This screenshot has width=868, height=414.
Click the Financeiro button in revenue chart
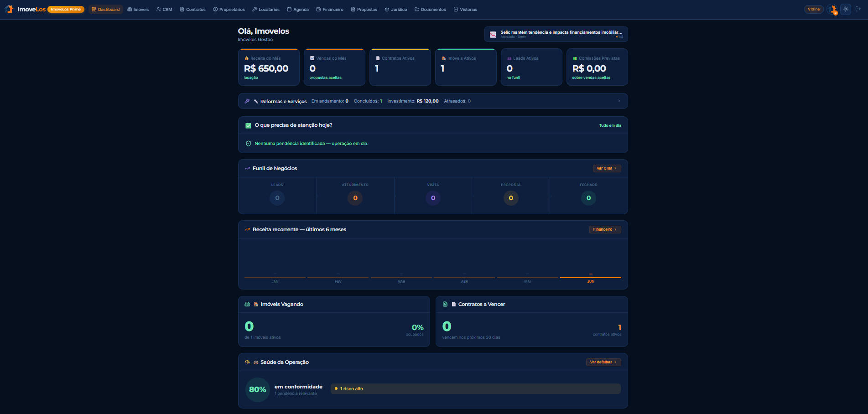(x=605, y=229)
